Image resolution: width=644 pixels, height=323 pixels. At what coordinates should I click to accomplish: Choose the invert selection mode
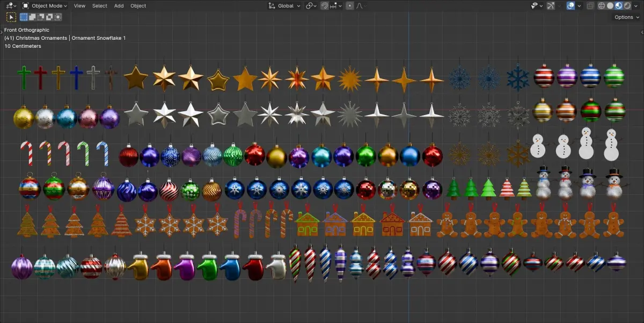pyautogui.click(x=49, y=17)
